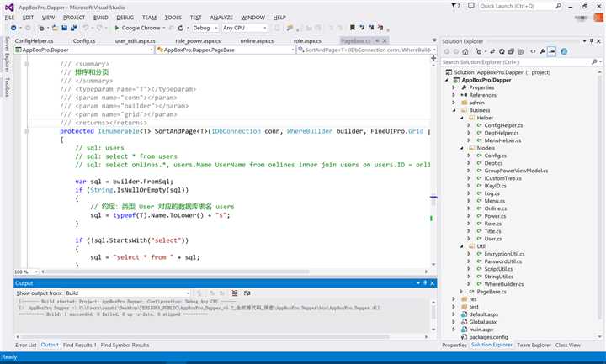606x364 pixels.
Task: Click Solution Explorer's Refresh icon
Action: [502, 51]
